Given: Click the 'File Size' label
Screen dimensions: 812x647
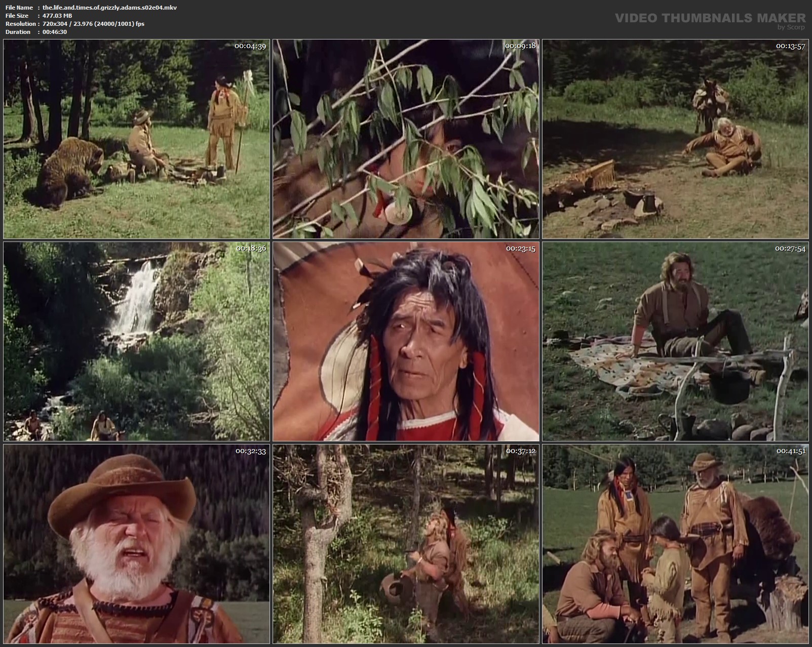Looking at the screenshot, I should (x=17, y=16).
